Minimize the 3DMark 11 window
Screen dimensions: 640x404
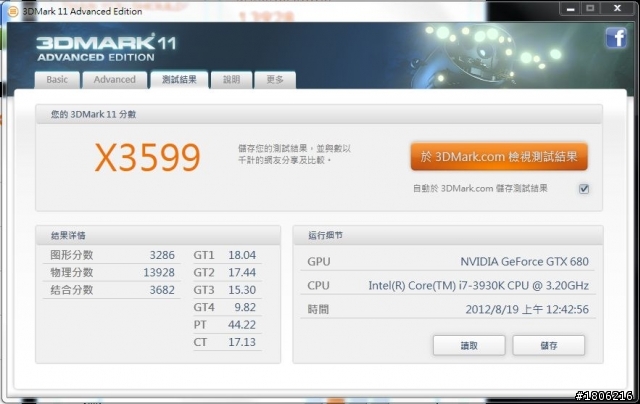click(571, 9)
